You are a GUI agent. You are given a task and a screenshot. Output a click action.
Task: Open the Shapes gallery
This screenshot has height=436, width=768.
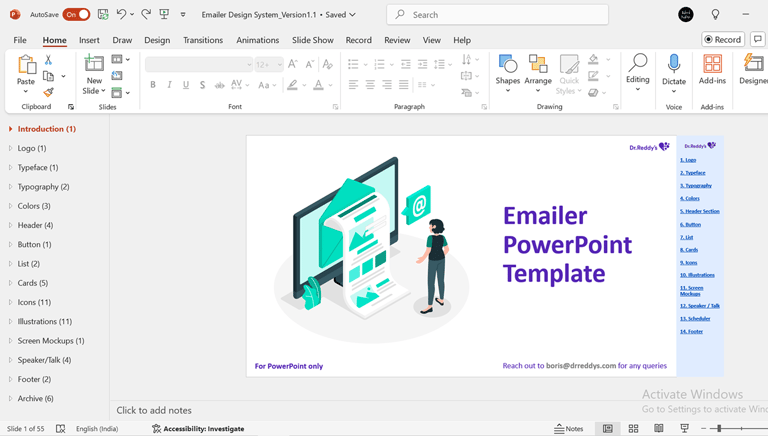pos(507,73)
